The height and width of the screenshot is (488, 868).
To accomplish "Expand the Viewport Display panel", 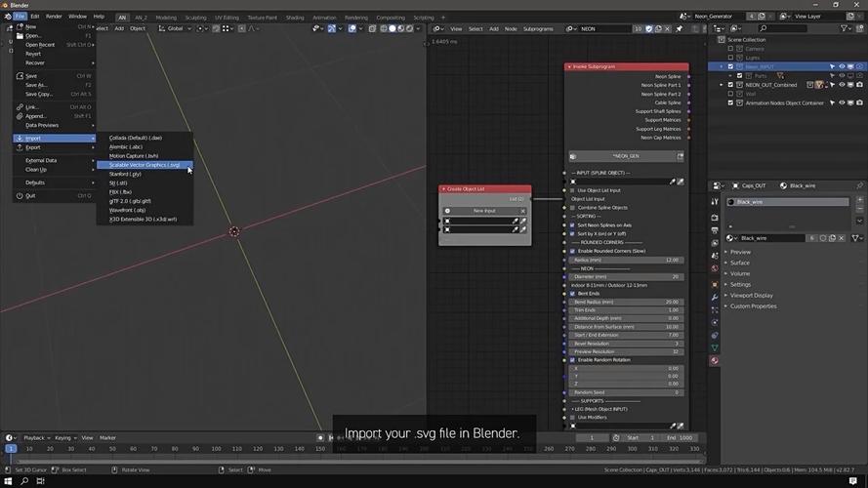I will click(751, 295).
